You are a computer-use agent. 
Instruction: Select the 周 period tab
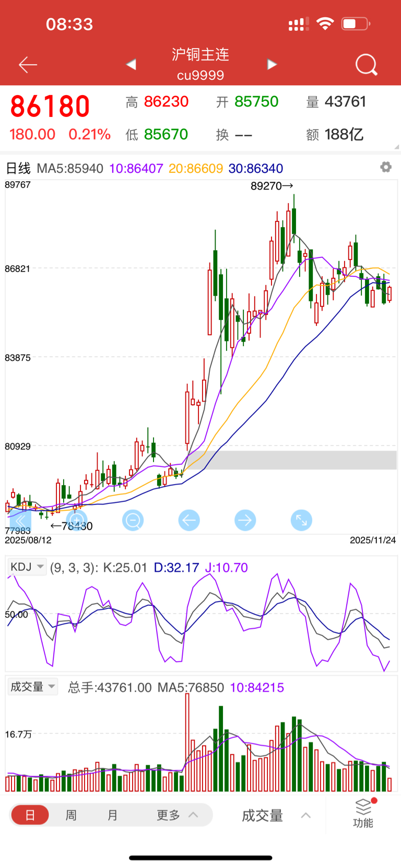click(x=71, y=815)
